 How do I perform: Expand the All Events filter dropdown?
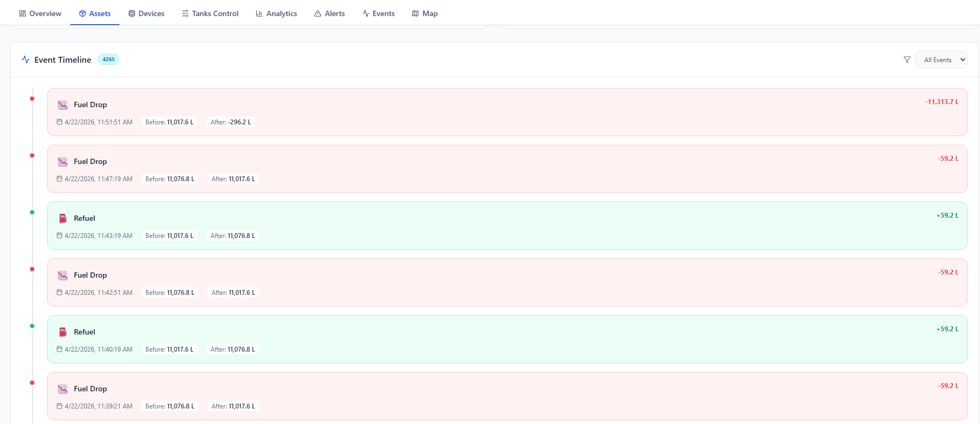(x=941, y=60)
